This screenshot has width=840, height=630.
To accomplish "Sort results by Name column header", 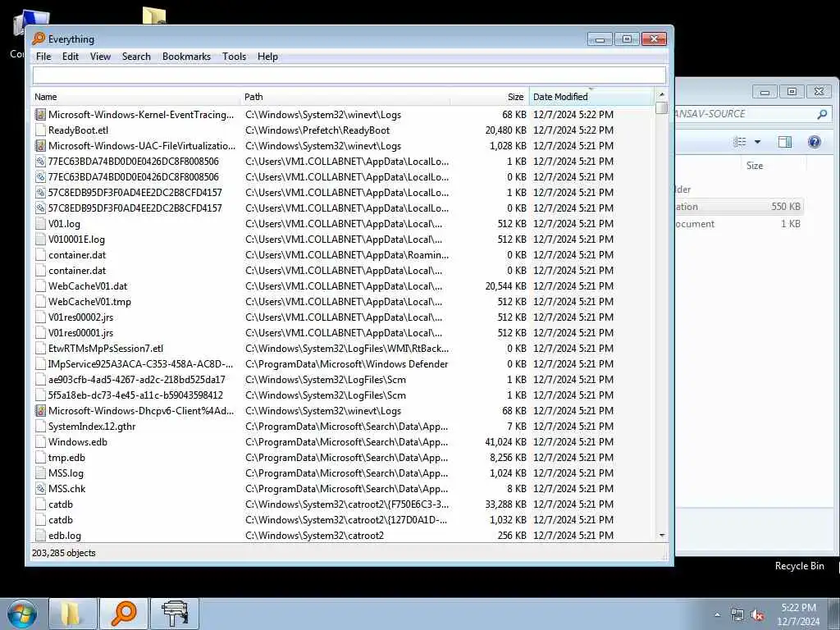I will [135, 97].
